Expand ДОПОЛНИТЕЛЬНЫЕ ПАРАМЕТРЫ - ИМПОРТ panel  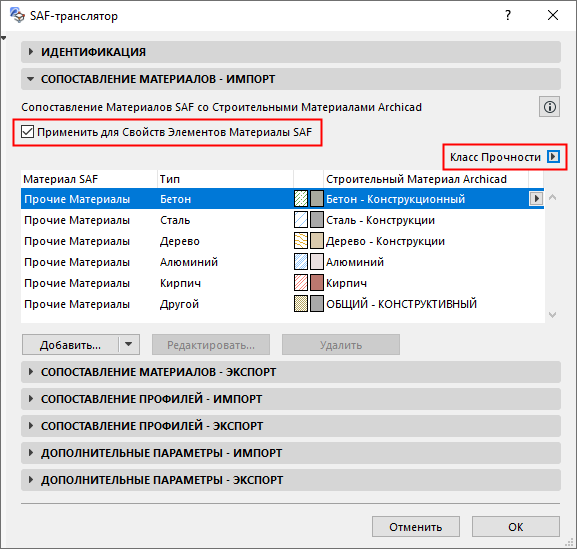point(291,453)
